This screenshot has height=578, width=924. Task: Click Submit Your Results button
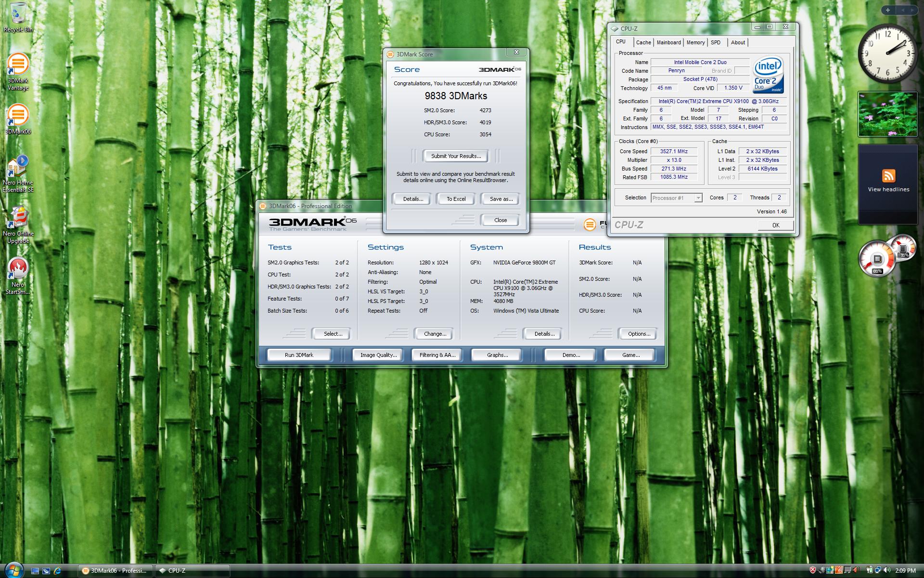(456, 156)
